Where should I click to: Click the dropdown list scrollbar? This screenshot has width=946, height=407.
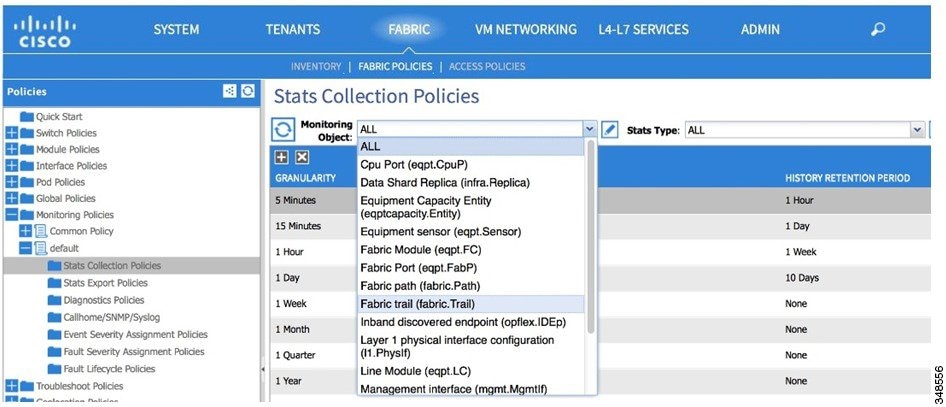coord(591,237)
